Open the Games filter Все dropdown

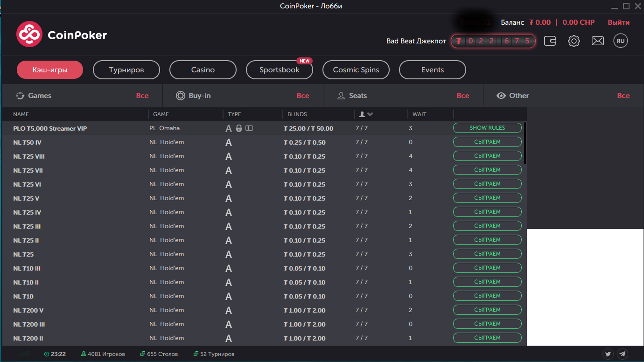click(142, 96)
